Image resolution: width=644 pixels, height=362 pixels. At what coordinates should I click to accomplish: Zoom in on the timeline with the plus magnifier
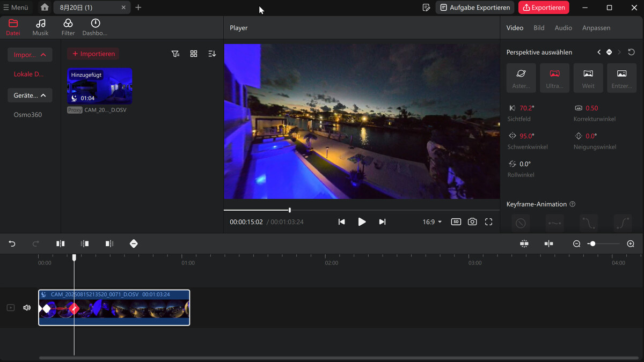[631, 243]
